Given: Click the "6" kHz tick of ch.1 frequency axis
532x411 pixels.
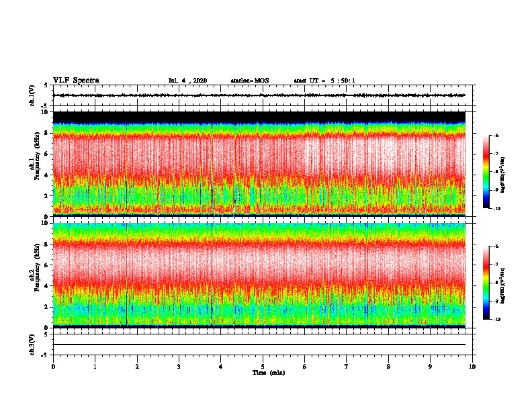Looking at the screenshot, I should [x=47, y=154].
